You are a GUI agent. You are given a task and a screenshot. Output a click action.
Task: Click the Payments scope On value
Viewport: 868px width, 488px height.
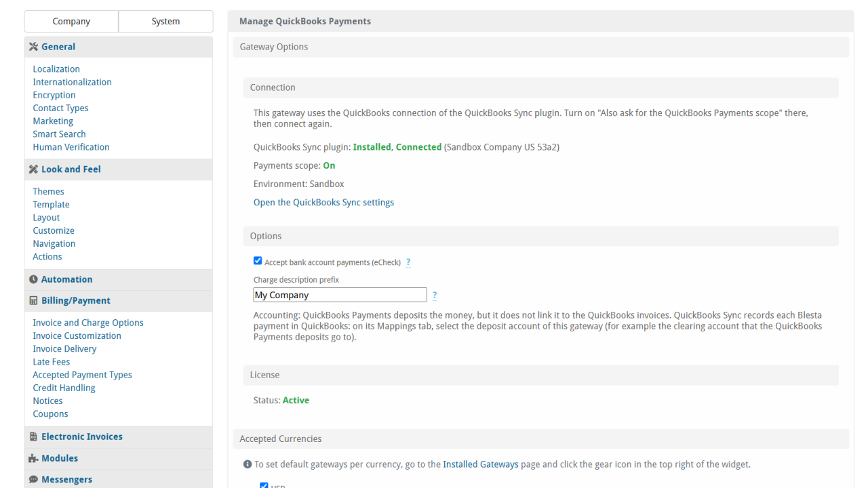pyautogui.click(x=329, y=165)
